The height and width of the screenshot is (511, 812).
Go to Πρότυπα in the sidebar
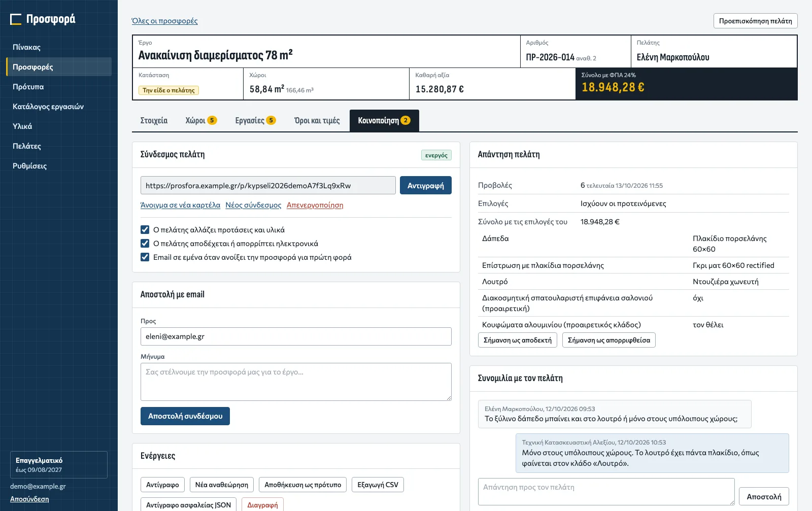[x=59, y=87]
